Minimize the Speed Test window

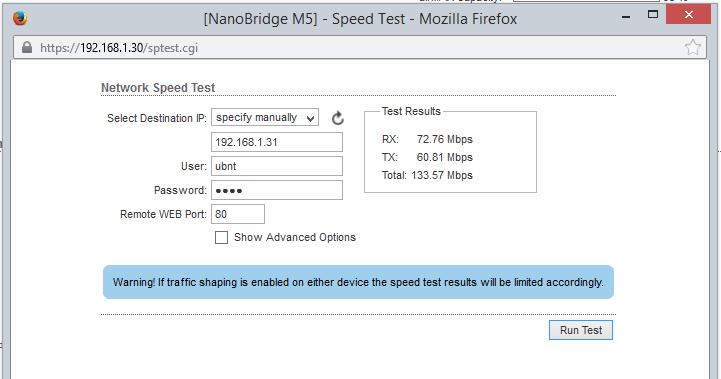tap(626, 17)
